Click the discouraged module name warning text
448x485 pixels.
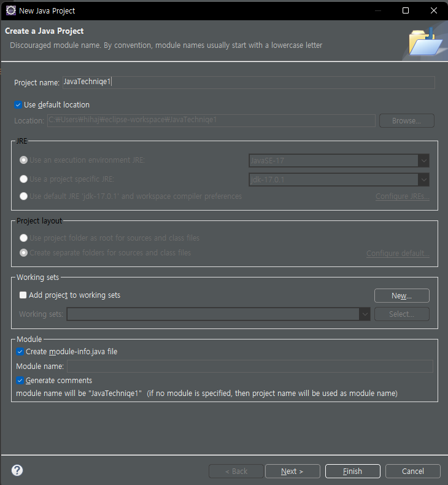pyautogui.click(x=166, y=45)
